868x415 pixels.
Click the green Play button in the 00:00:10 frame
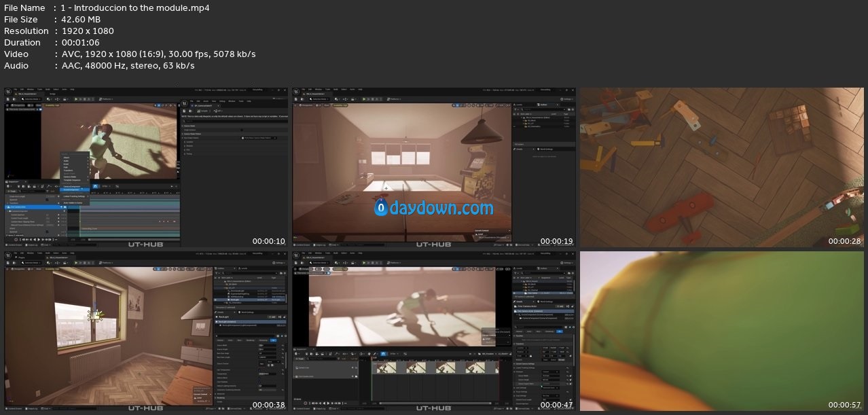tap(76, 99)
